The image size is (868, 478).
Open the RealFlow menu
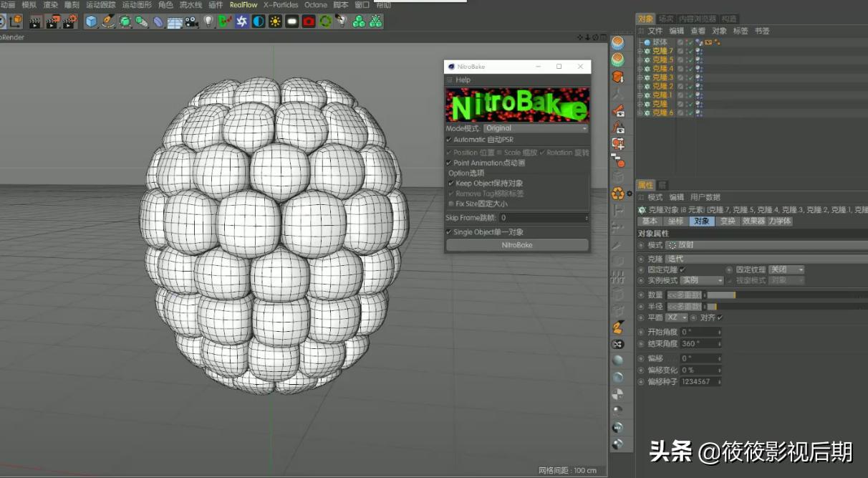coord(242,4)
